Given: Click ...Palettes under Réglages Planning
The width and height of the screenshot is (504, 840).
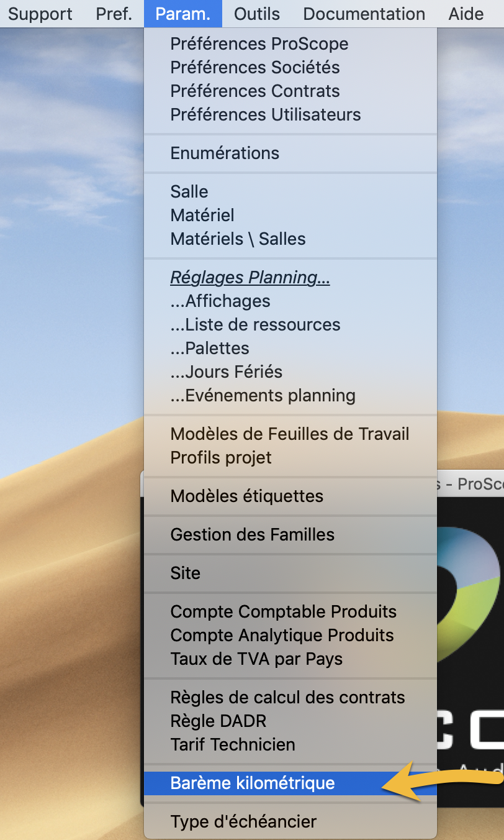Looking at the screenshot, I should [x=210, y=349].
